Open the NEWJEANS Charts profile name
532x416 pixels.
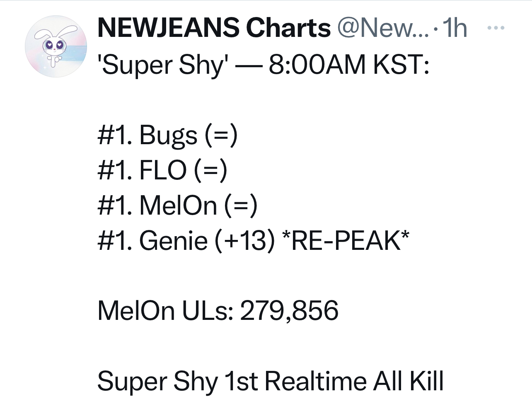(x=214, y=28)
